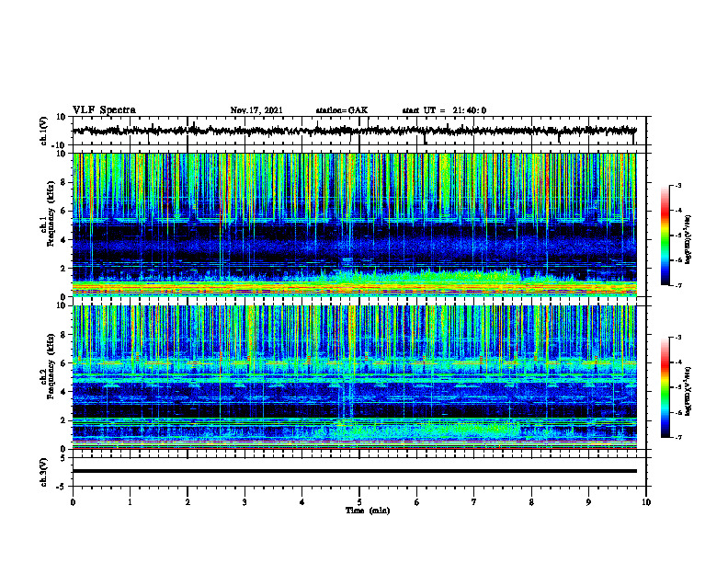Select the 'start UT = 21:40: 0' text
The height and width of the screenshot is (563, 728).
pyautogui.click(x=444, y=110)
